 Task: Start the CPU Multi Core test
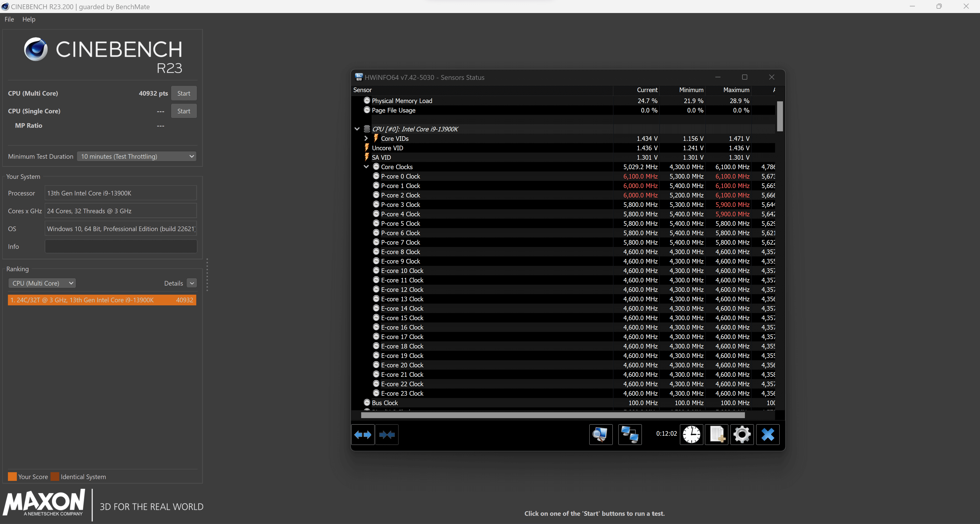pos(183,94)
